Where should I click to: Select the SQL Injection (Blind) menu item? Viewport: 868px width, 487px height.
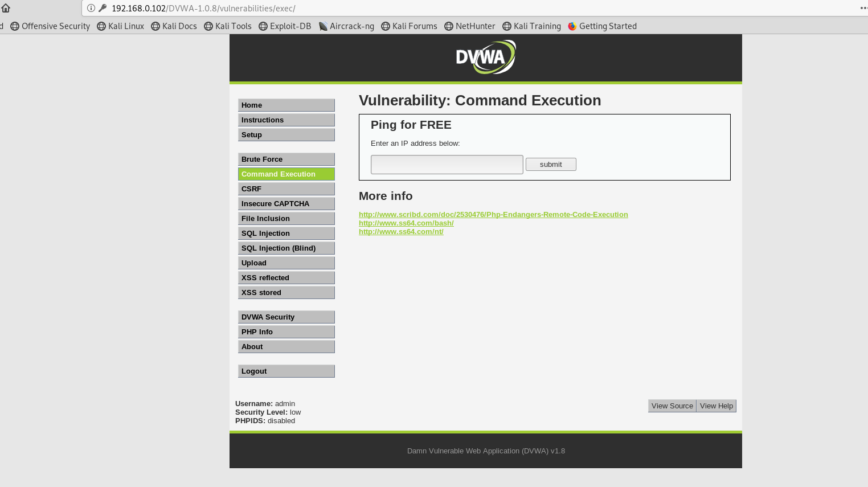pyautogui.click(x=286, y=248)
